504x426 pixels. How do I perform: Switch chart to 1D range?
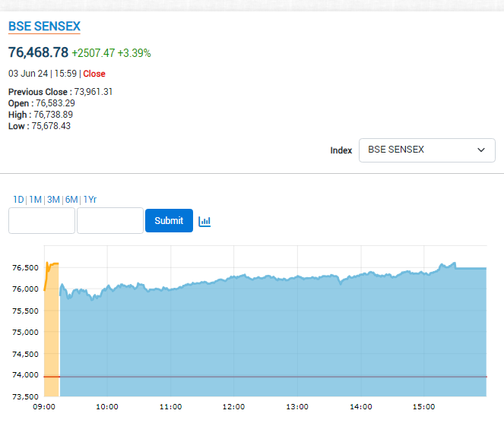[x=18, y=200]
